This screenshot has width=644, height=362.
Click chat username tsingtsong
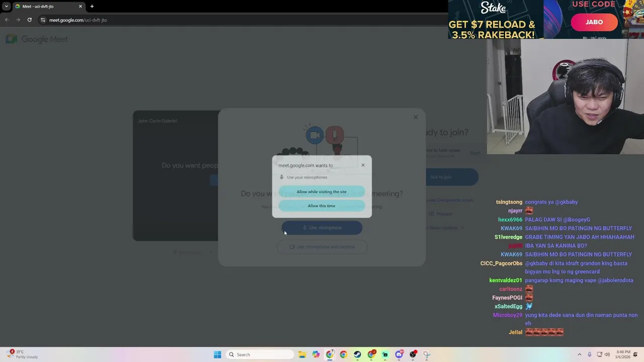click(509, 202)
